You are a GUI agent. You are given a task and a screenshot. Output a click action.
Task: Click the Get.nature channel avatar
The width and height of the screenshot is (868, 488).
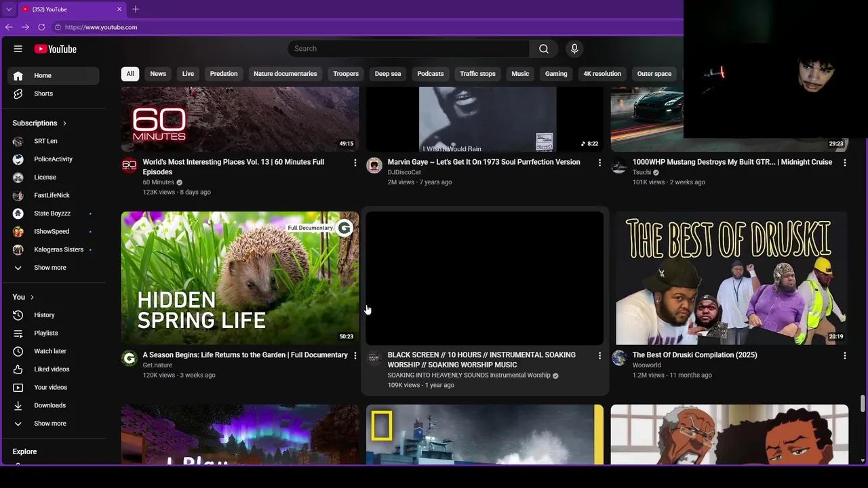tap(130, 359)
